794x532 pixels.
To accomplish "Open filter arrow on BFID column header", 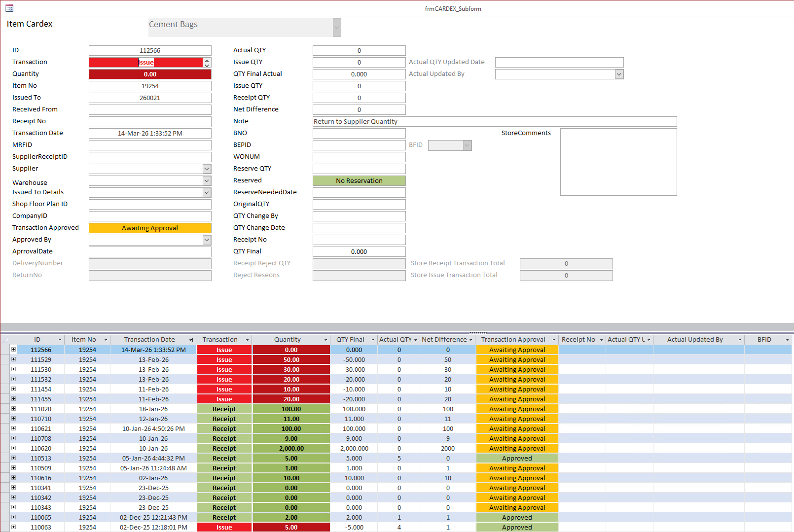I will [787, 340].
